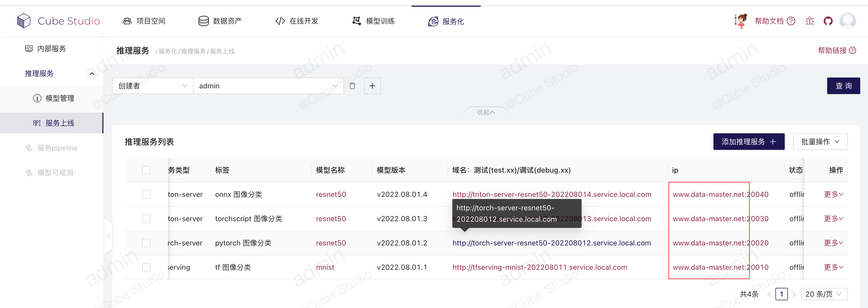Go to 模型管理 in sidebar

(60, 98)
